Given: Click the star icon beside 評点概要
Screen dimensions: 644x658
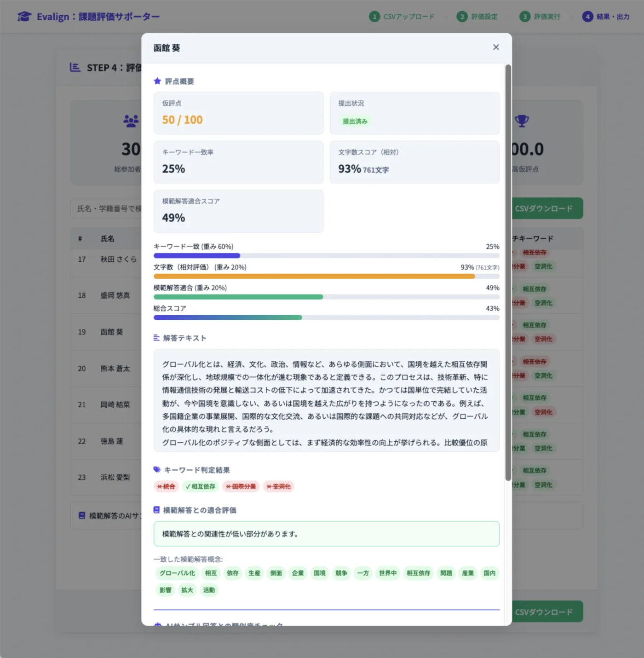Looking at the screenshot, I should coord(157,81).
